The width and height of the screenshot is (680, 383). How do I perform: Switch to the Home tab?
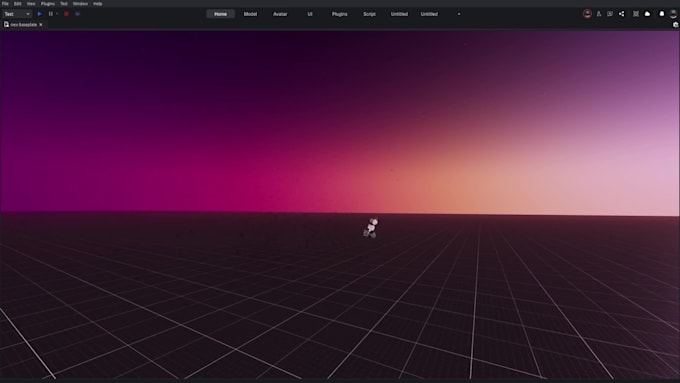tap(220, 14)
